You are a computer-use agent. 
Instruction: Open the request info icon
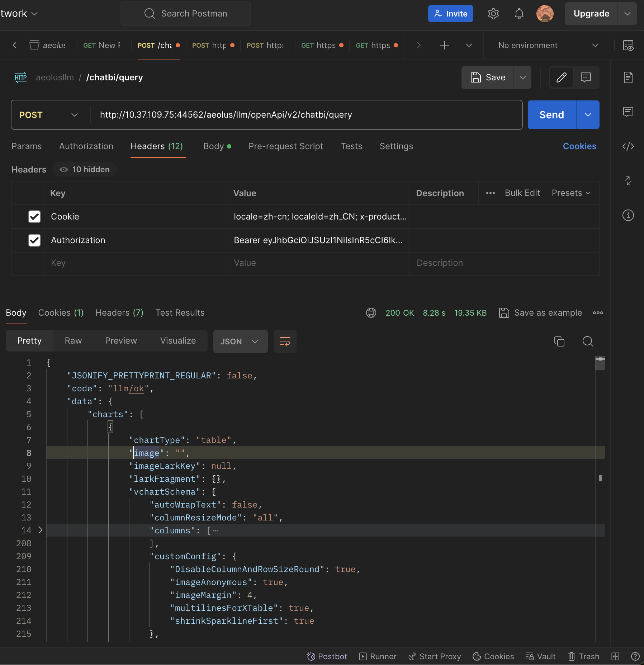[628, 215]
